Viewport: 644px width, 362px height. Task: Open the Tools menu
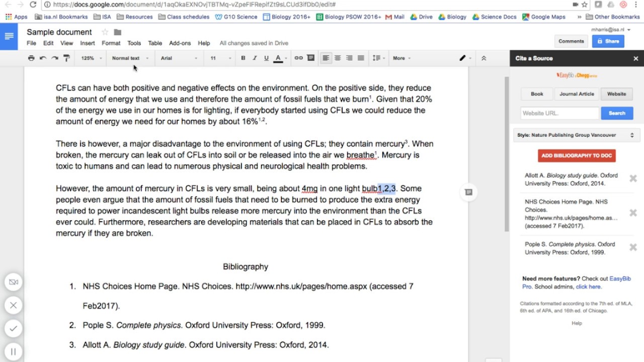[x=134, y=43]
